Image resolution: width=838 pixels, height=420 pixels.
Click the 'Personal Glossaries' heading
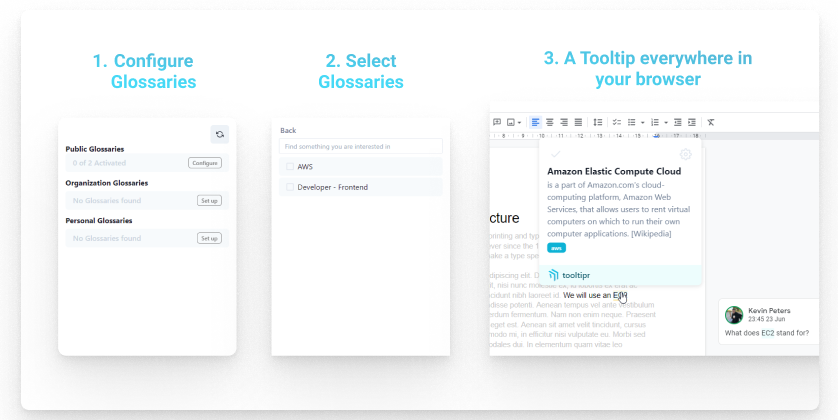point(99,220)
